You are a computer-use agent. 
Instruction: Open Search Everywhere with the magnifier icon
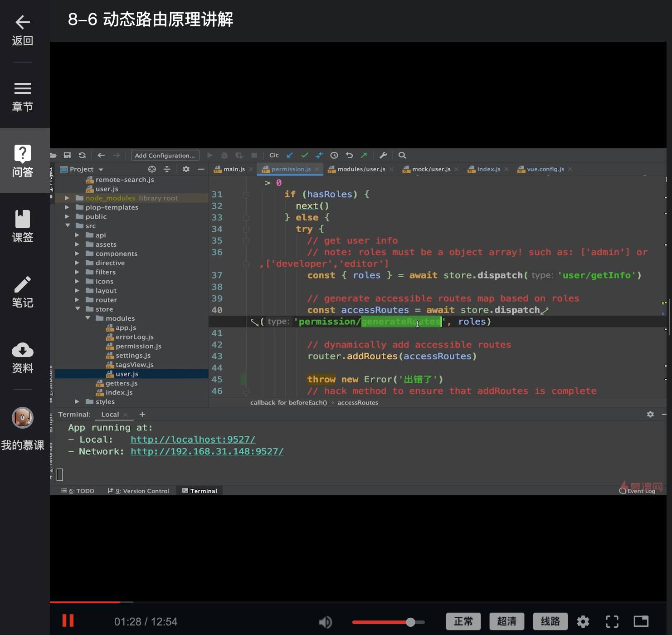[x=402, y=155]
